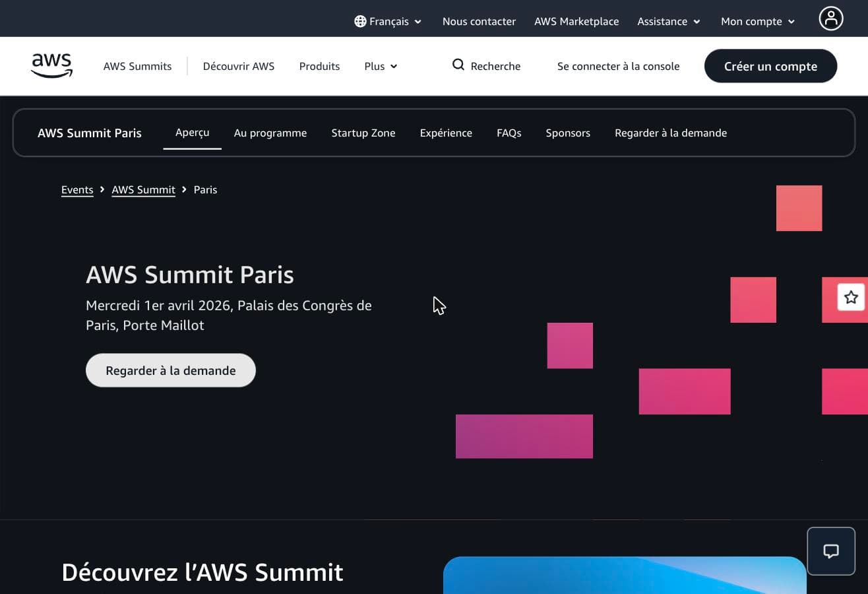Select Produits menu item
The height and width of the screenshot is (594, 868).
click(319, 66)
